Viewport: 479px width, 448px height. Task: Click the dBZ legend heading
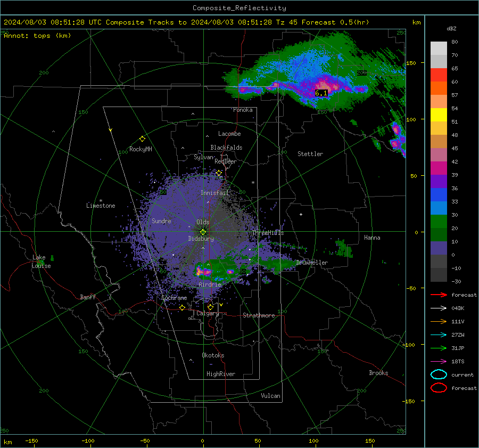point(451,28)
